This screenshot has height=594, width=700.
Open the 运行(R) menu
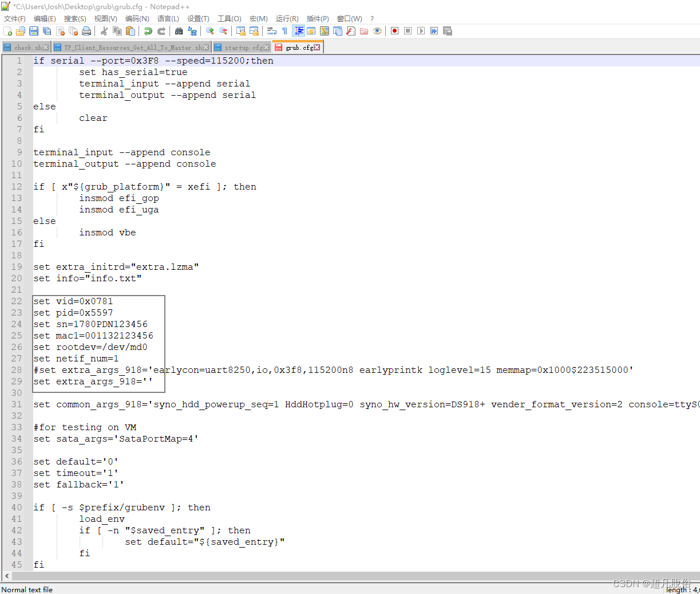(x=287, y=19)
